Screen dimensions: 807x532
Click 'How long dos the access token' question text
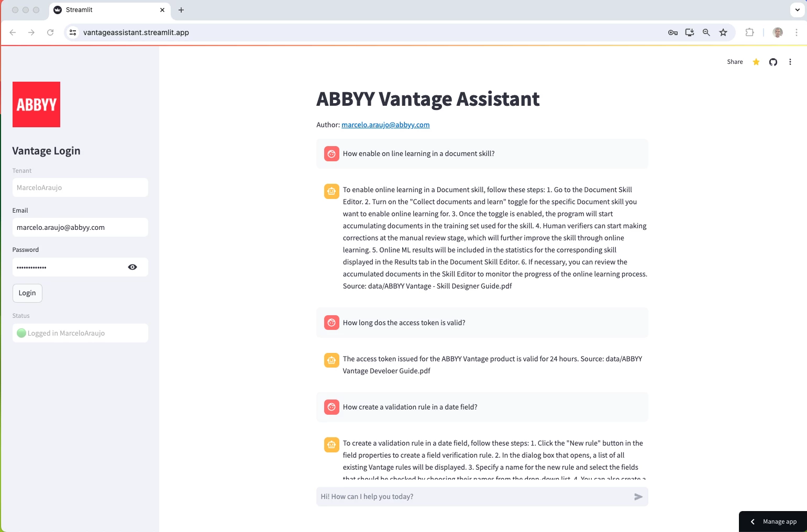(404, 323)
